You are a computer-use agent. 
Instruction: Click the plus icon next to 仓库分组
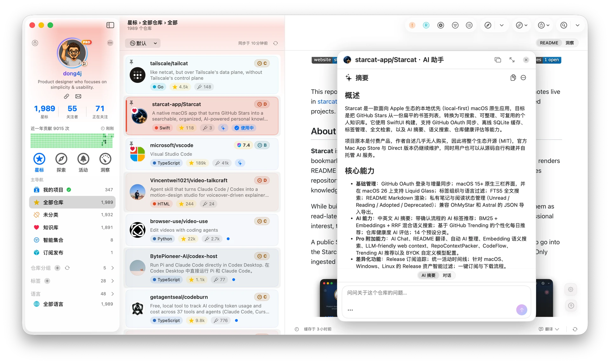[57, 268]
